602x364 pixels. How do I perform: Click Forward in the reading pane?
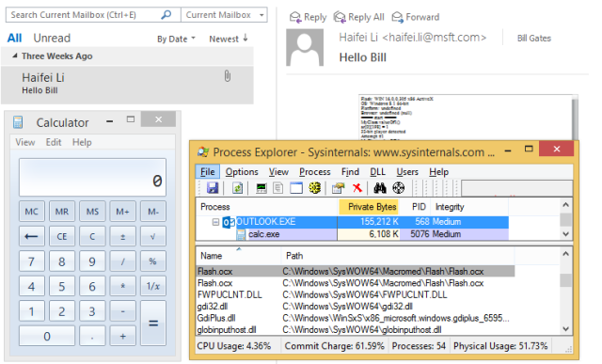(416, 17)
